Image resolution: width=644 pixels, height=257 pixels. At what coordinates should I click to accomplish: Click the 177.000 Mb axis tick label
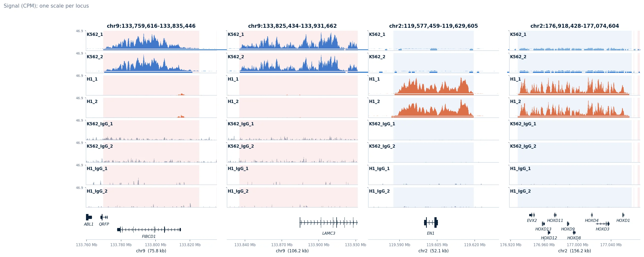[577, 245]
